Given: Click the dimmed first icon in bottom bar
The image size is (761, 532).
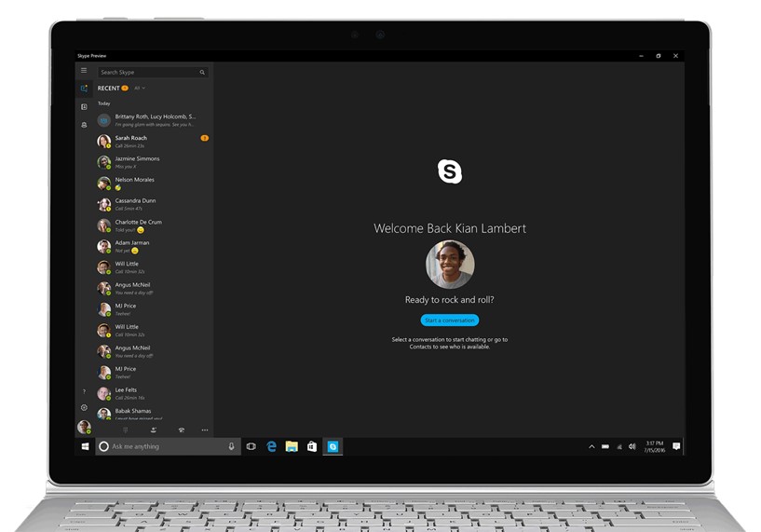Looking at the screenshot, I should [x=125, y=430].
